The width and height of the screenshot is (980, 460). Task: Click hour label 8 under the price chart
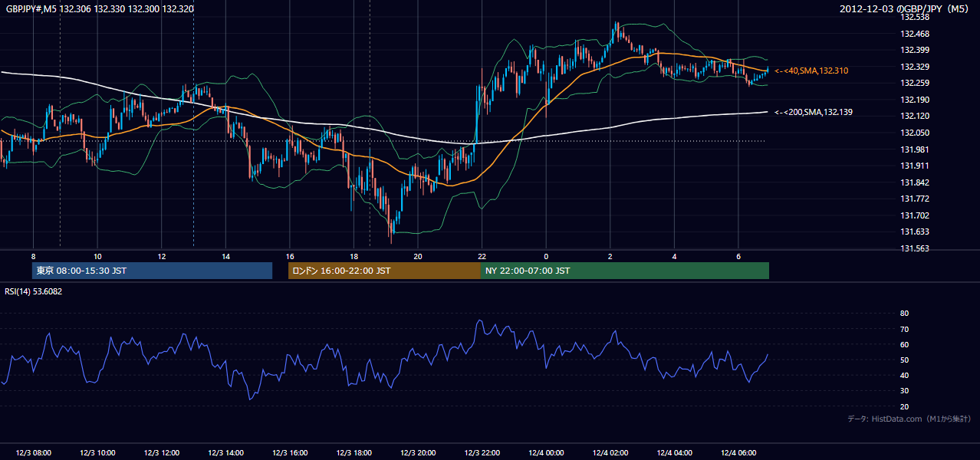(x=33, y=256)
